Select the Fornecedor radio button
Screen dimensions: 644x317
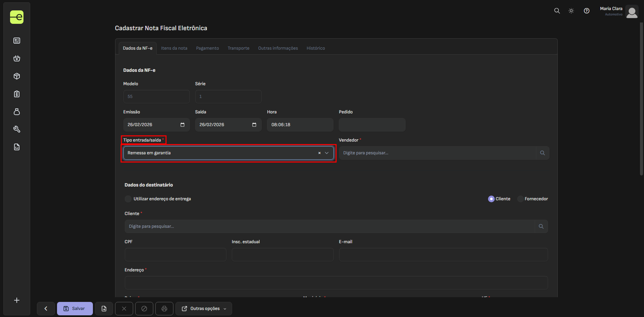(x=520, y=199)
